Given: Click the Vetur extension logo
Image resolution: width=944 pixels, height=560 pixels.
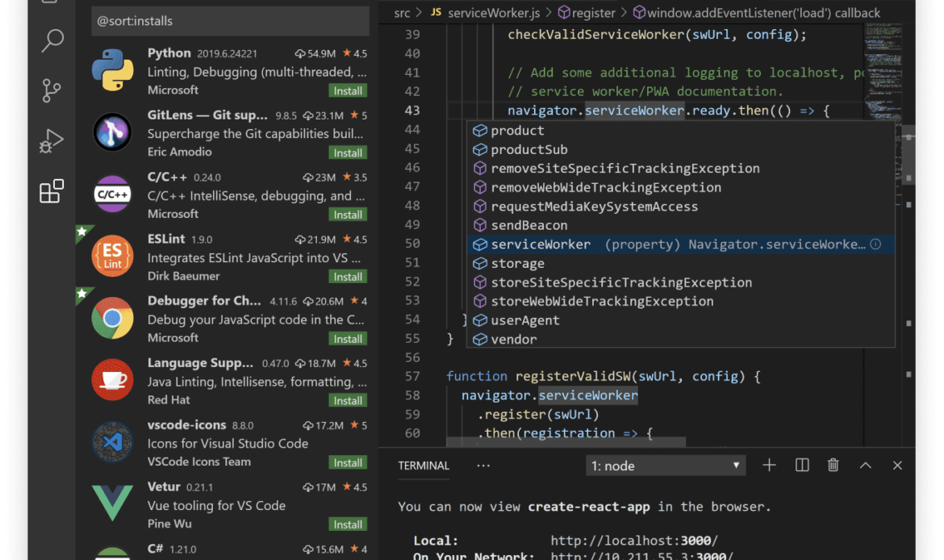Looking at the screenshot, I should (113, 502).
